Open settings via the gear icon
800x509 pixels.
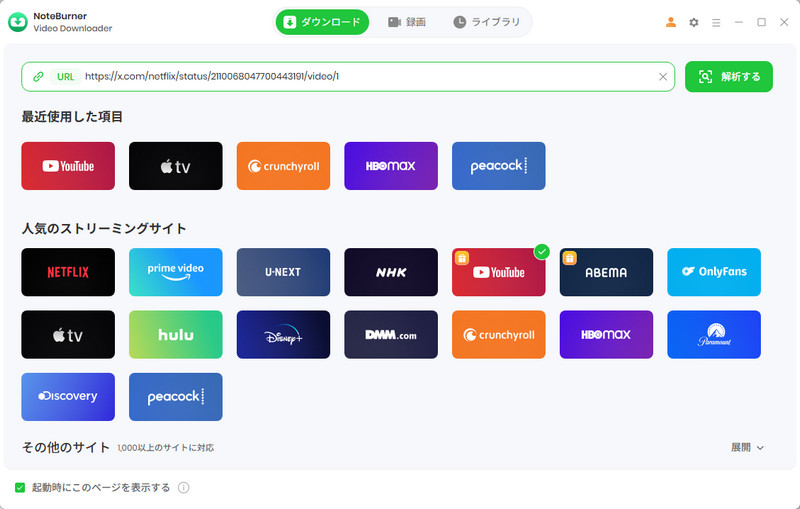tap(693, 22)
